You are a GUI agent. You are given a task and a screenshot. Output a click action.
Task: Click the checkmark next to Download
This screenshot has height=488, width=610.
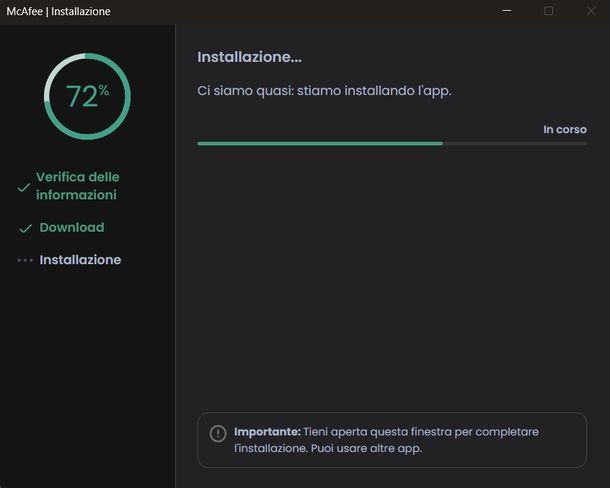[25, 228]
